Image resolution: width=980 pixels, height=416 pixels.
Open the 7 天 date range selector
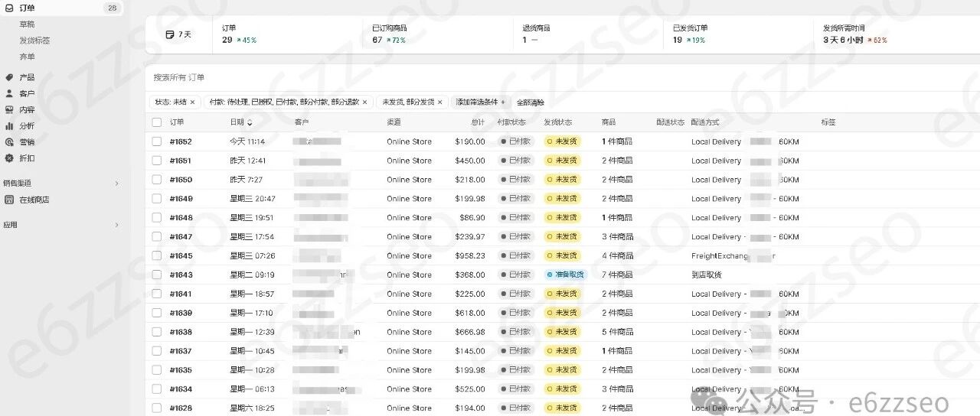[x=178, y=34]
